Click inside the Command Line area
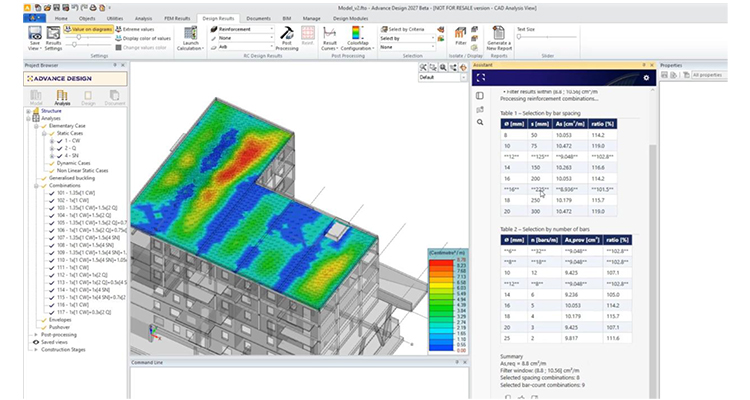This screenshot has height=400, width=750. click(299, 382)
